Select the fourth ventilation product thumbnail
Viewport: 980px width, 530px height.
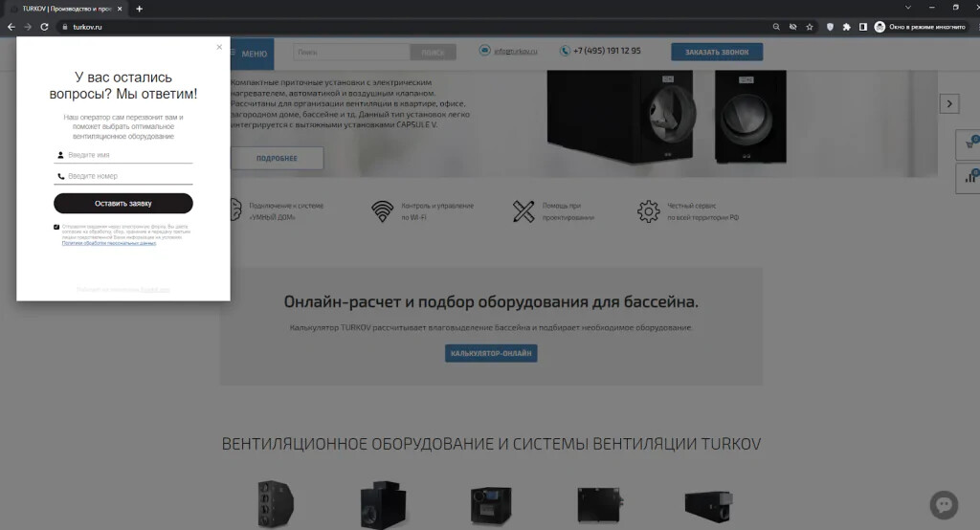[x=599, y=505]
